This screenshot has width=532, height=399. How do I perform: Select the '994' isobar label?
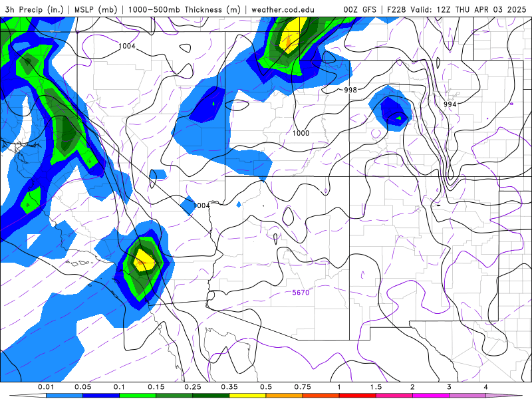pyautogui.click(x=450, y=104)
